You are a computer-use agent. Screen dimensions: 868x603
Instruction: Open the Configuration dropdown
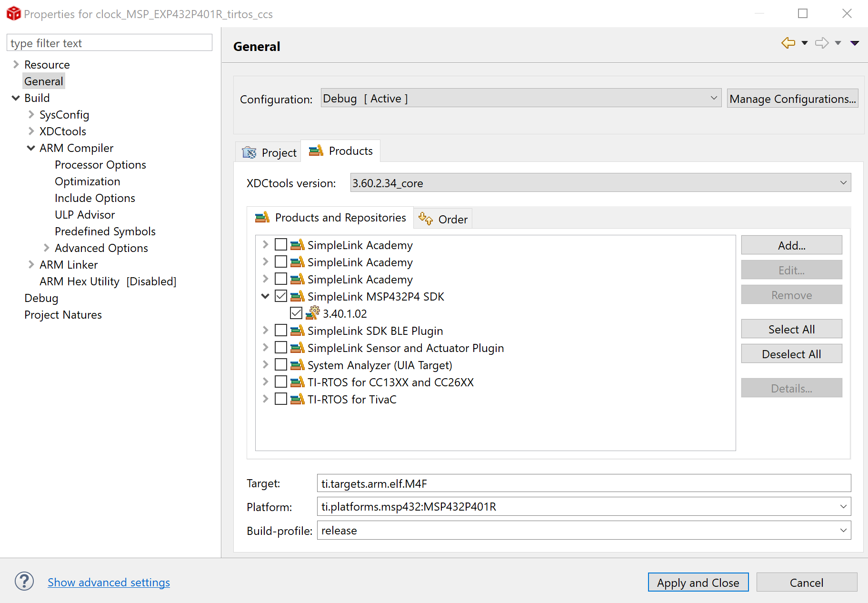(713, 98)
